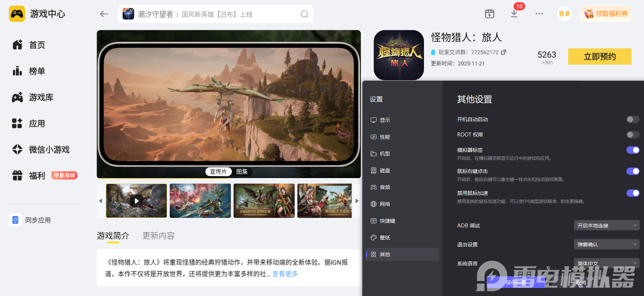
Task: Open the calendar check-in icon
Action: point(490,14)
